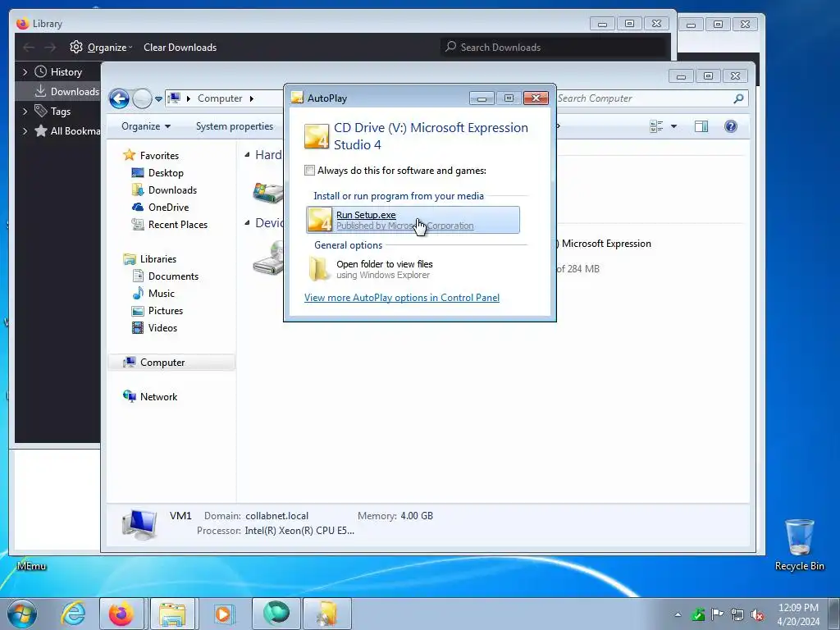Click the taskbar clock
The width and height of the screenshot is (840, 630).
click(x=798, y=614)
